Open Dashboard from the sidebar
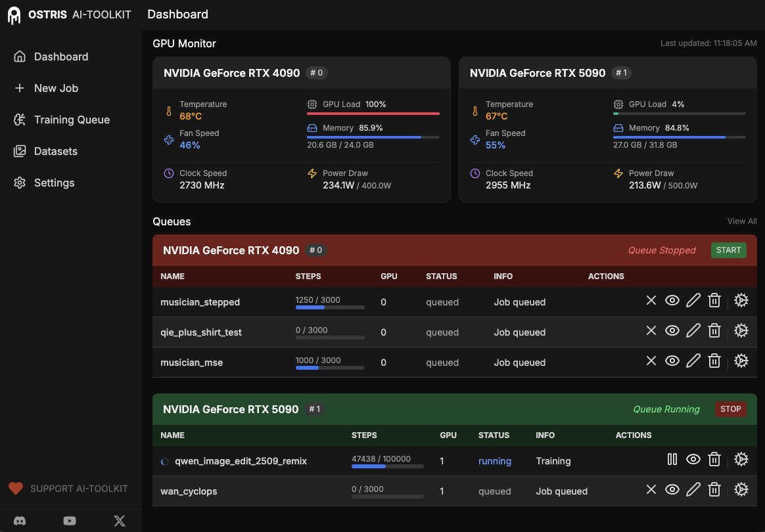This screenshot has width=765, height=532. click(20, 56)
